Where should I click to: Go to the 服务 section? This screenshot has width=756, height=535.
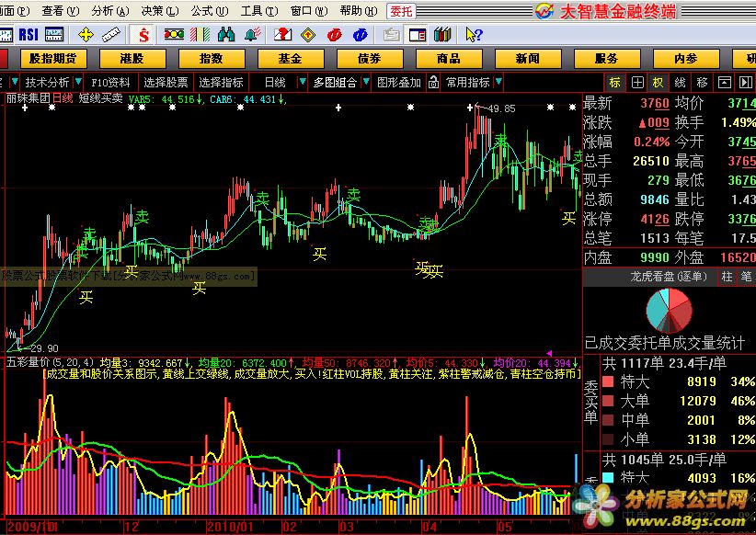[606, 59]
